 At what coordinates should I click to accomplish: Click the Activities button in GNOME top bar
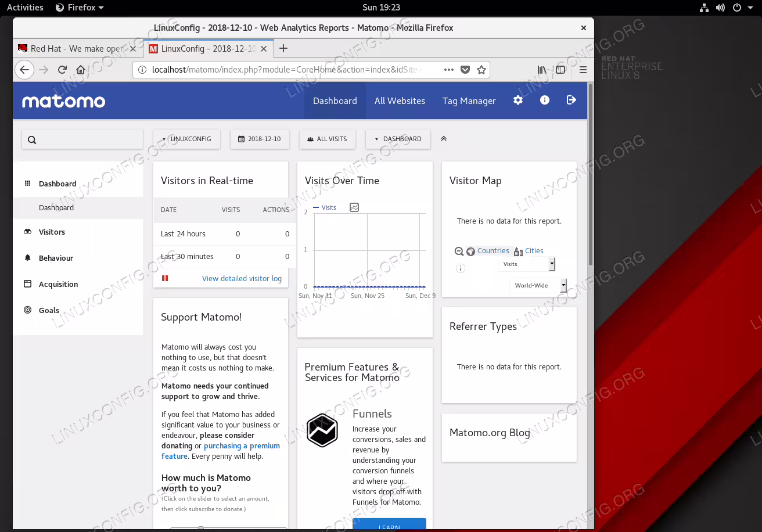[25, 8]
